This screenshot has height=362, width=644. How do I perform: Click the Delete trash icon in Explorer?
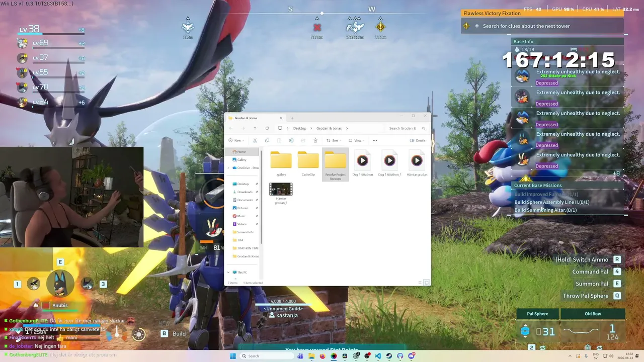pyautogui.click(x=315, y=141)
